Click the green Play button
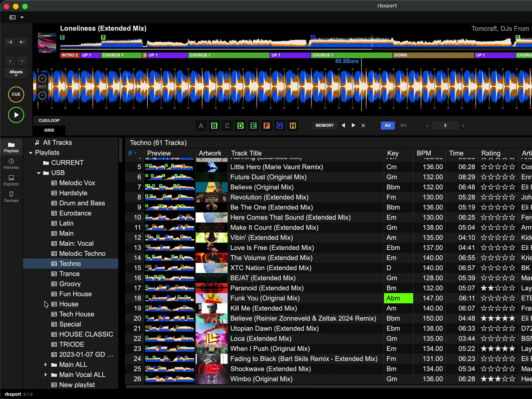The height and width of the screenshot is (399, 532). (x=16, y=115)
